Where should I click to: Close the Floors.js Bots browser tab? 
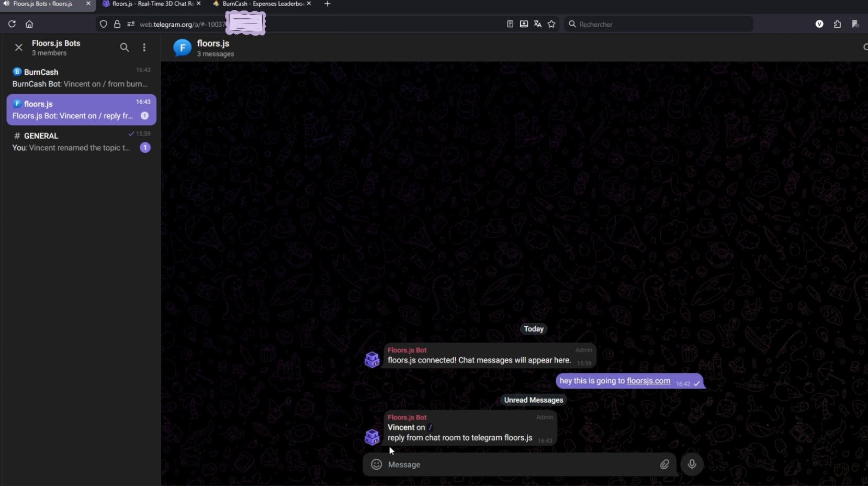click(88, 4)
